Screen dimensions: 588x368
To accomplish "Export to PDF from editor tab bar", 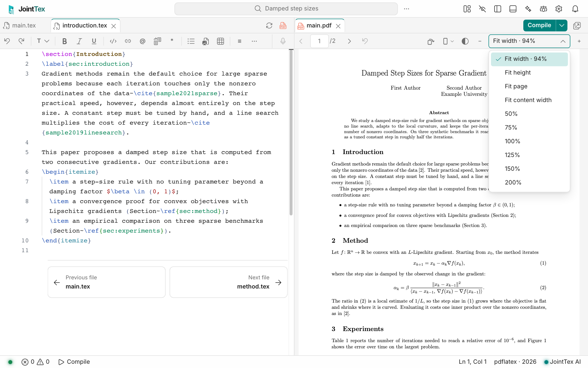I will (x=283, y=26).
